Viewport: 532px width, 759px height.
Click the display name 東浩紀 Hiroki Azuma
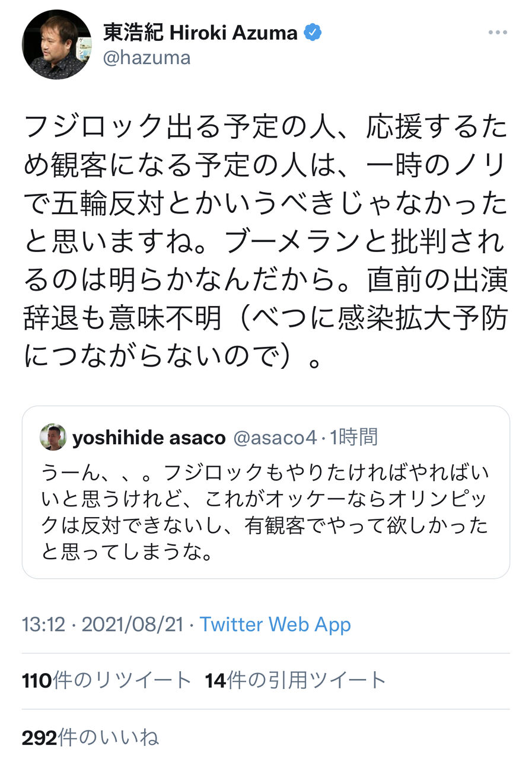coord(200,33)
